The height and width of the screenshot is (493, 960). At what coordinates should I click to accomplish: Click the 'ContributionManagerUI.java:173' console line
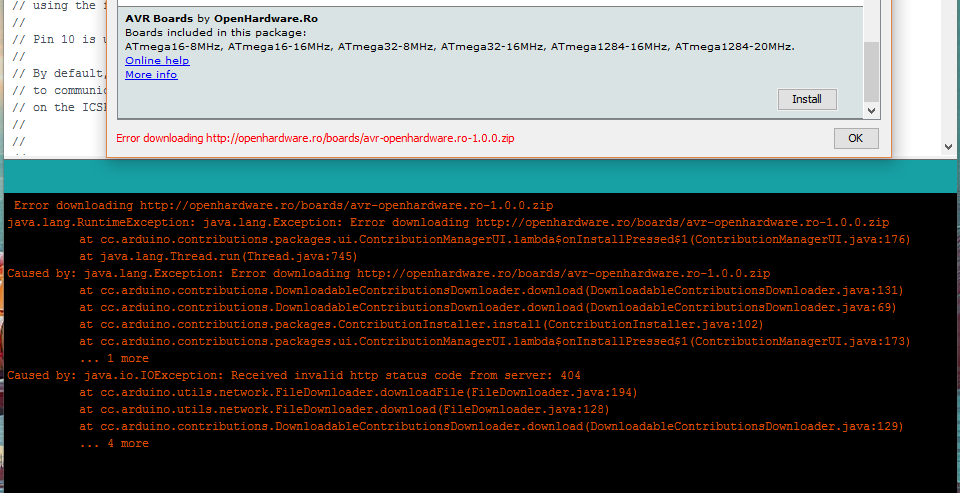tap(495, 341)
